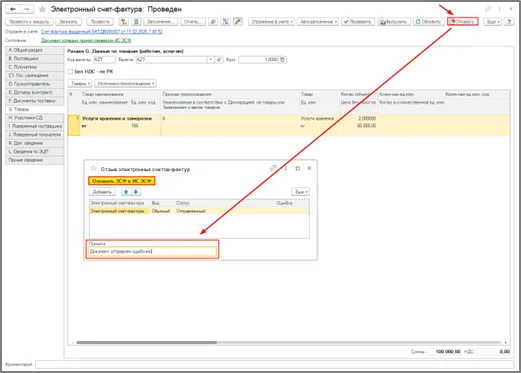Image resolution: width=521 pixels, height=373 pixels.
Task: Select the 'C. Получатели' tab
Action: [x=35, y=67]
